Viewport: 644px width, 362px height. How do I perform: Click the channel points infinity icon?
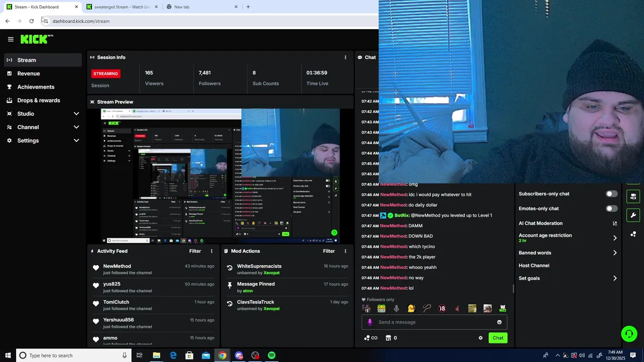[370, 338]
